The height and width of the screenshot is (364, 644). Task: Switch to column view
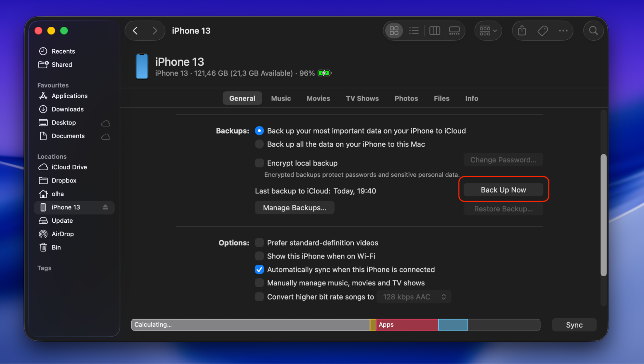(x=435, y=31)
